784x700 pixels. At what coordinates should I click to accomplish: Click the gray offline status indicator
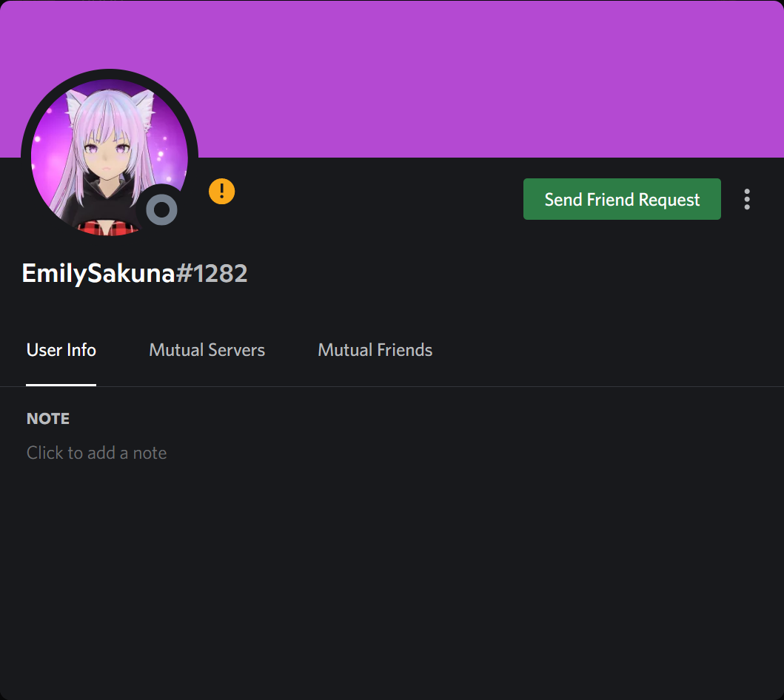click(x=161, y=210)
